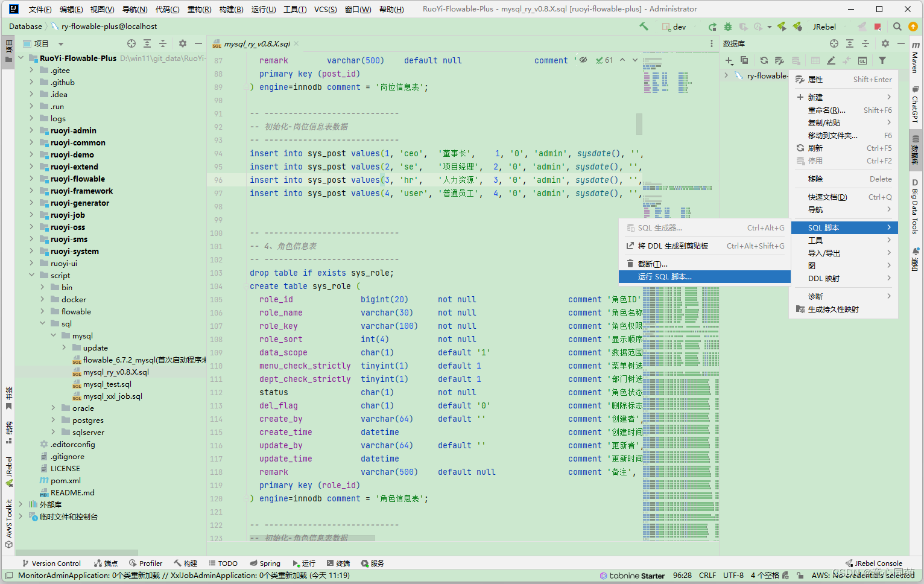Click the database filter funnel icon
Image resolution: width=924 pixels, height=584 pixels.
tap(882, 60)
